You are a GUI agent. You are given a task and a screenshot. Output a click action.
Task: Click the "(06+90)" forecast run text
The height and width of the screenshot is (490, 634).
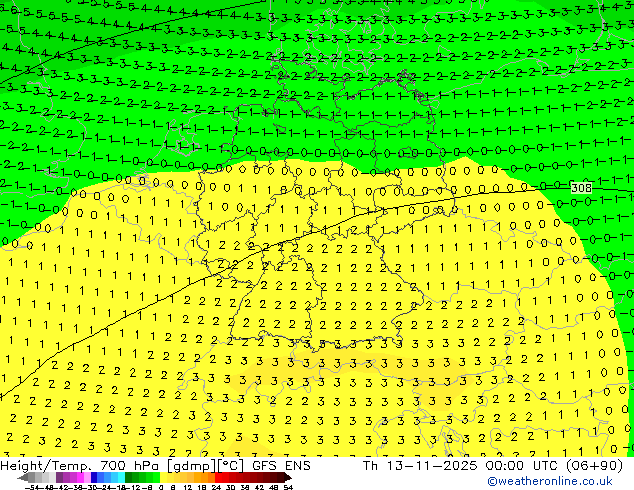pyautogui.click(x=596, y=466)
